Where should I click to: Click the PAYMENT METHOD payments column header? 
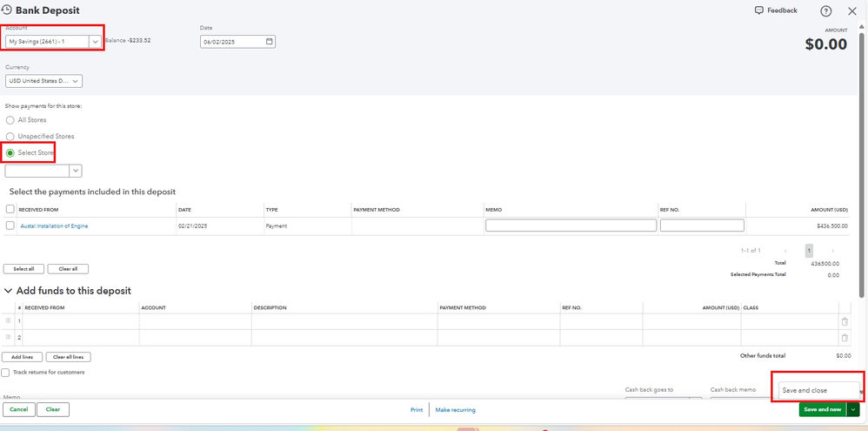point(377,210)
